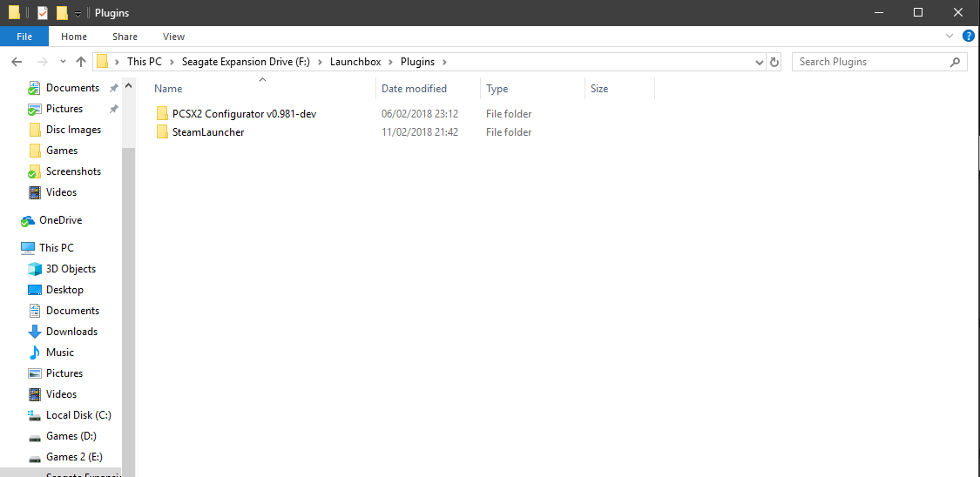980x477 pixels.
Task: Open Games folder in Quick access
Action: point(62,151)
